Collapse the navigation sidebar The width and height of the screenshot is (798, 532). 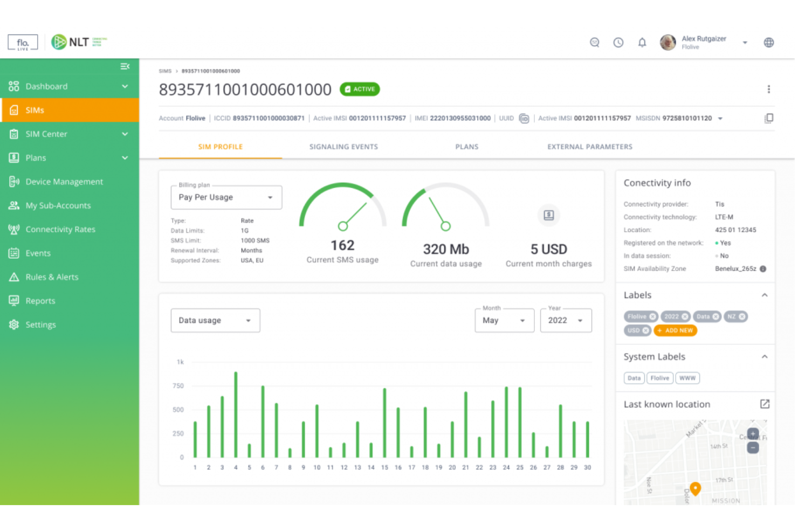125,66
